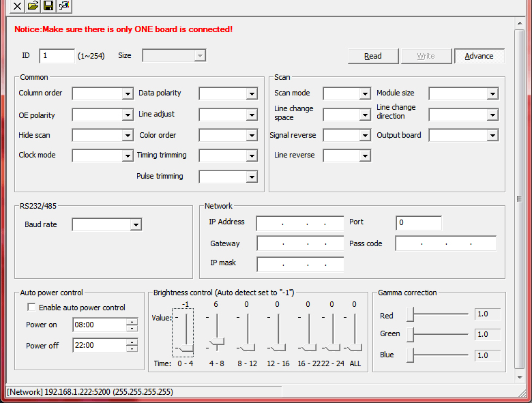This screenshot has width=532, height=403.
Task: Click the Network status bar text
Action: [x=90, y=392]
